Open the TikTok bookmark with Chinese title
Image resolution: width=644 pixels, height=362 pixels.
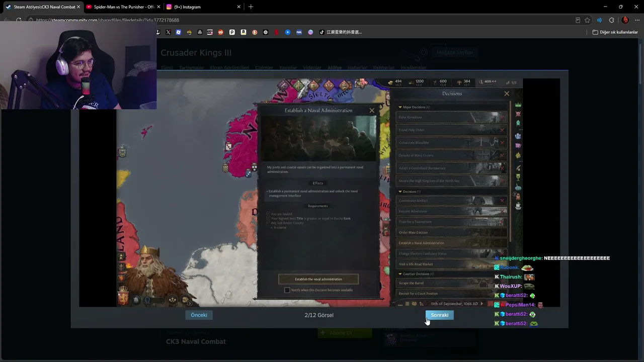click(340, 32)
